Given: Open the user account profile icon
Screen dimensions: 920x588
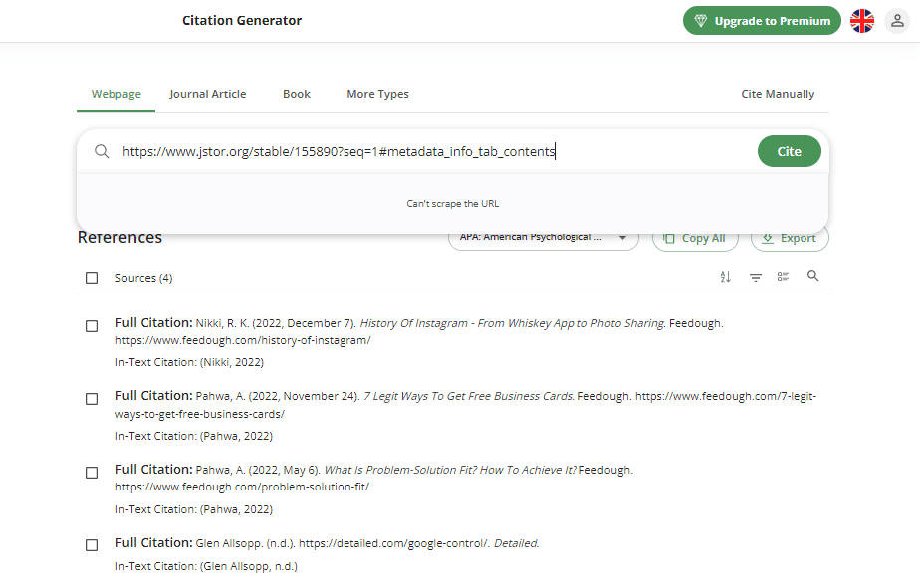Looking at the screenshot, I should pyautogui.click(x=897, y=20).
